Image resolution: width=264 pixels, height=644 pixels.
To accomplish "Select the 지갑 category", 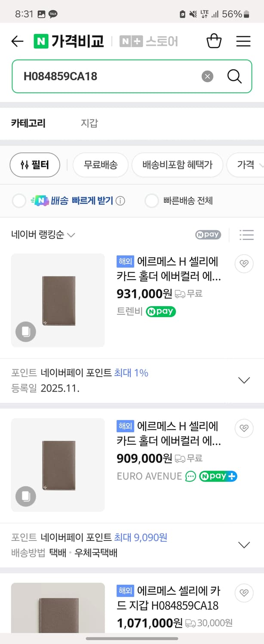I will tap(89, 123).
